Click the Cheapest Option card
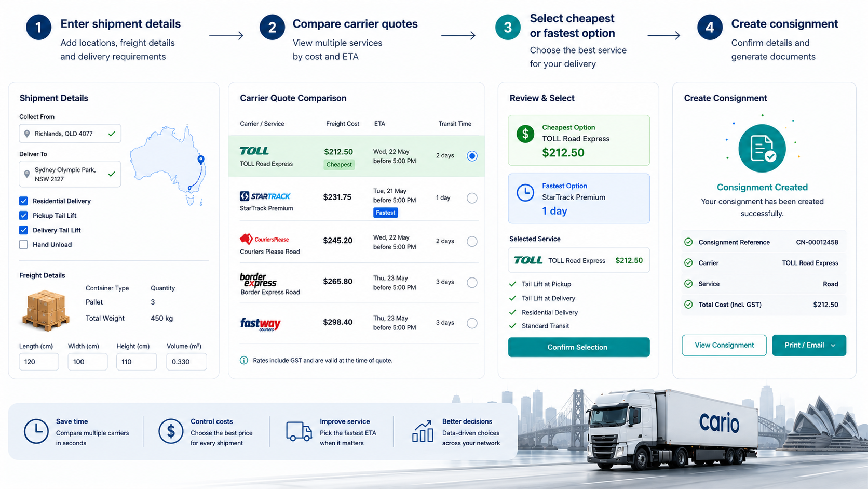Viewport: 868px width, 489px height. click(x=579, y=140)
